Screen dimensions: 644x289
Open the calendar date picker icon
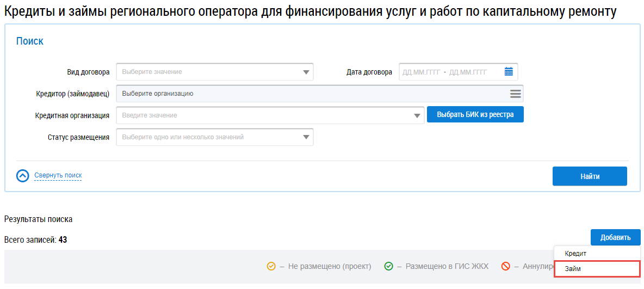click(509, 72)
